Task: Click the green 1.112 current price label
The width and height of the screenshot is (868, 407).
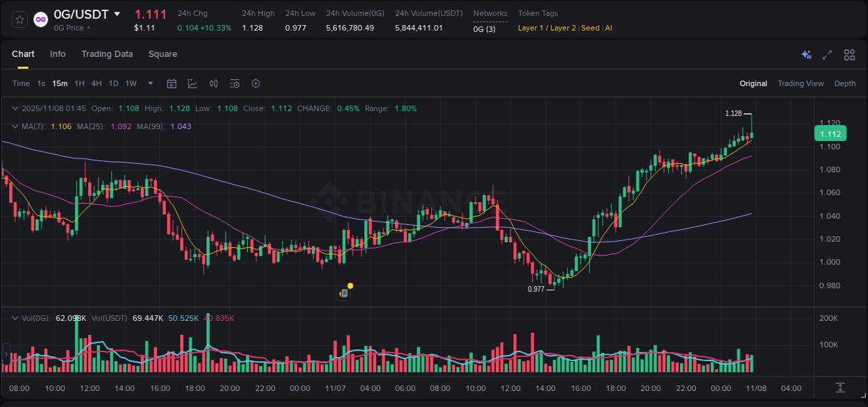Action: click(x=830, y=133)
